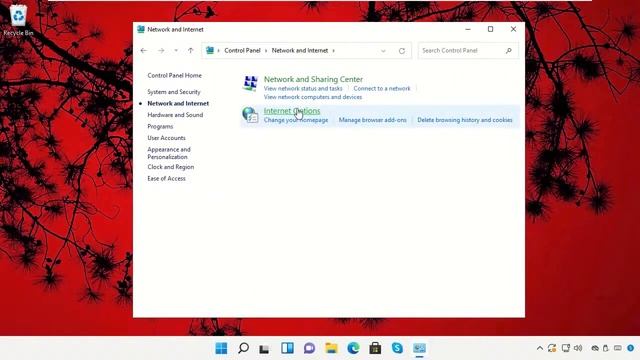Open Network and Sharing Center

tap(313, 79)
